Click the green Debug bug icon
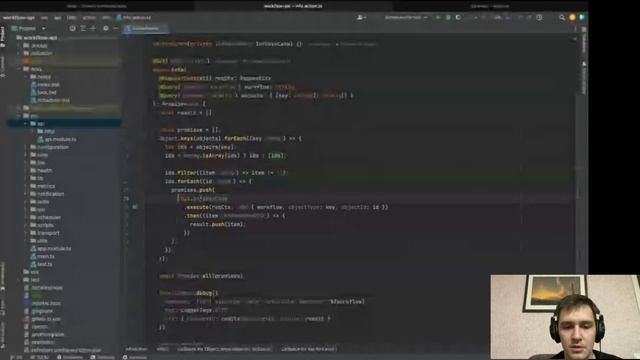The image size is (640, 360). coord(448,18)
